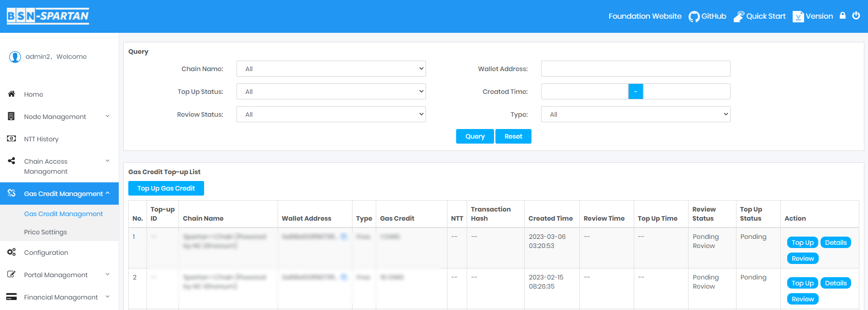Copy wallet address in first row
This screenshot has width=868, height=310.
(x=344, y=237)
